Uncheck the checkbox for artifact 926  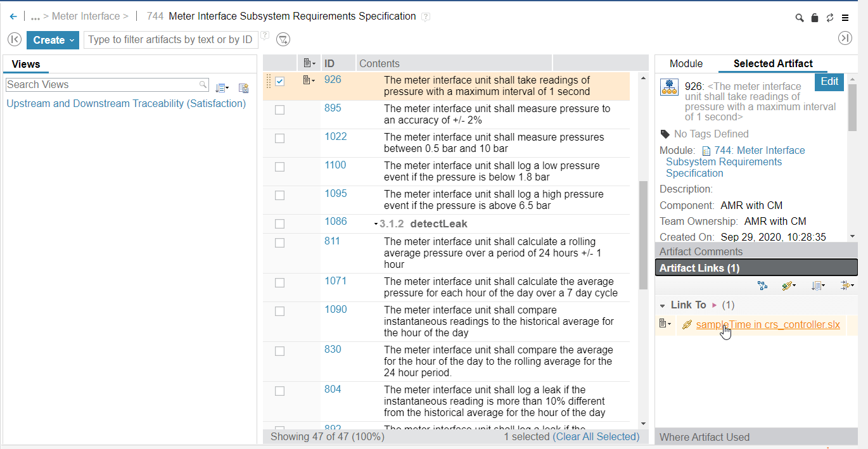[280, 81]
